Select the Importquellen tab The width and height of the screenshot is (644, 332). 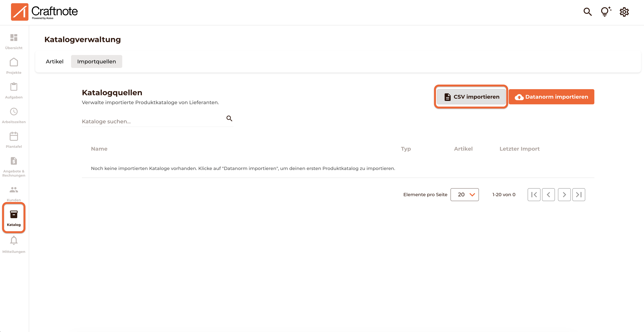click(x=96, y=61)
